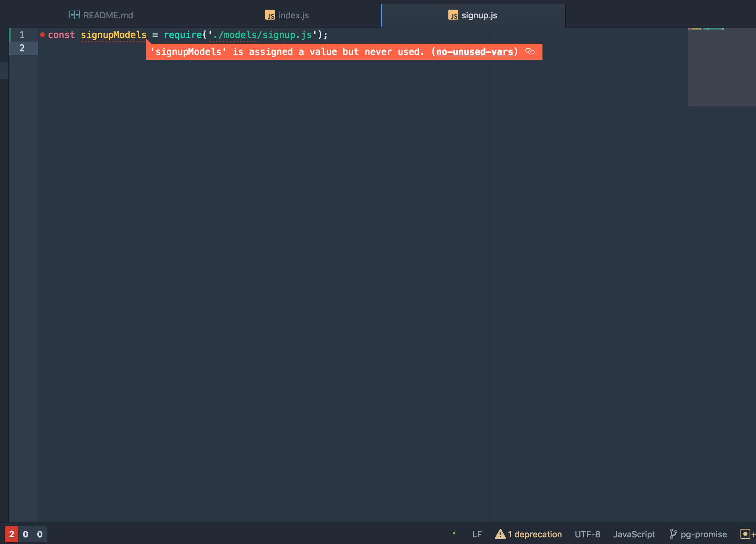Click line number 2 in the gutter
This screenshot has height=544, width=756.
22,48
